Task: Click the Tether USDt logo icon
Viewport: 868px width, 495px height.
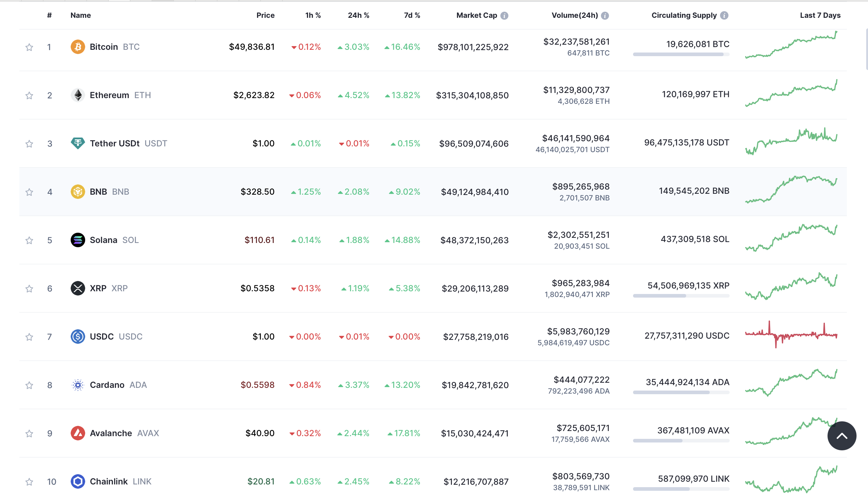Action: click(78, 143)
